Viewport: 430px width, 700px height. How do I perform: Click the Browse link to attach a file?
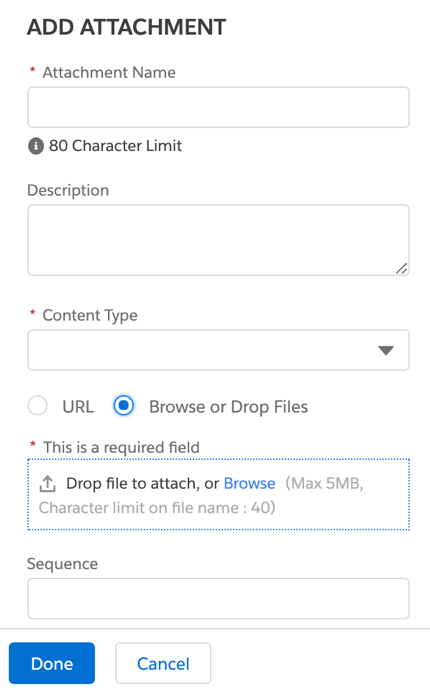pos(249,483)
